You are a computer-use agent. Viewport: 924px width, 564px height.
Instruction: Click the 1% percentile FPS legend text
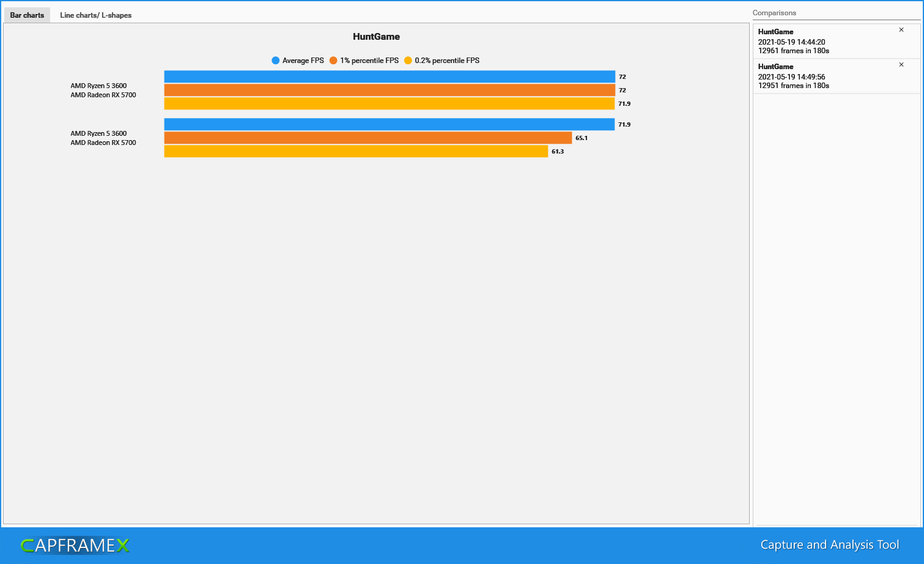pos(369,61)
